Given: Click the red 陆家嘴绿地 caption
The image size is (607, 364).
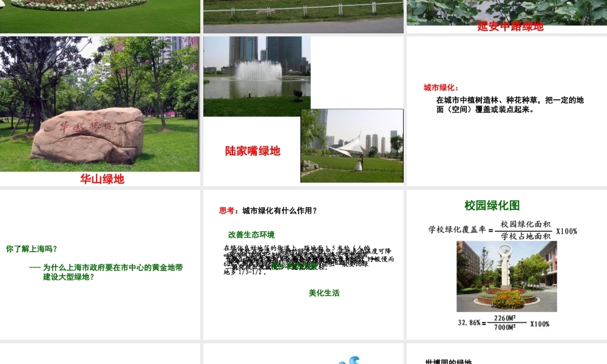Looking at the screenshot, I should pos(253,151).
